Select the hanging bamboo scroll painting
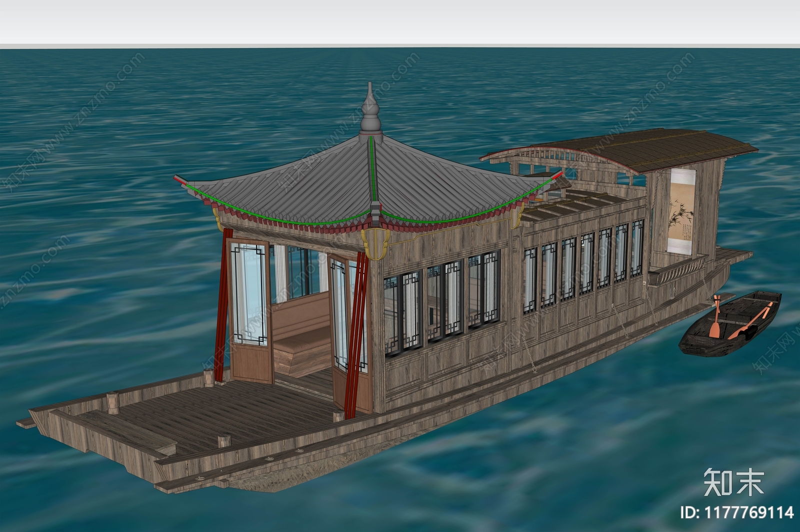800x532 pixels. pyautogui.click(x=681, y=212)
